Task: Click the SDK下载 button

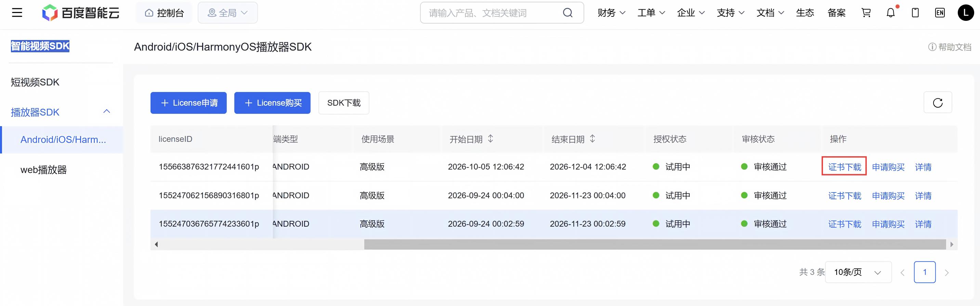Action: (344, 103)
